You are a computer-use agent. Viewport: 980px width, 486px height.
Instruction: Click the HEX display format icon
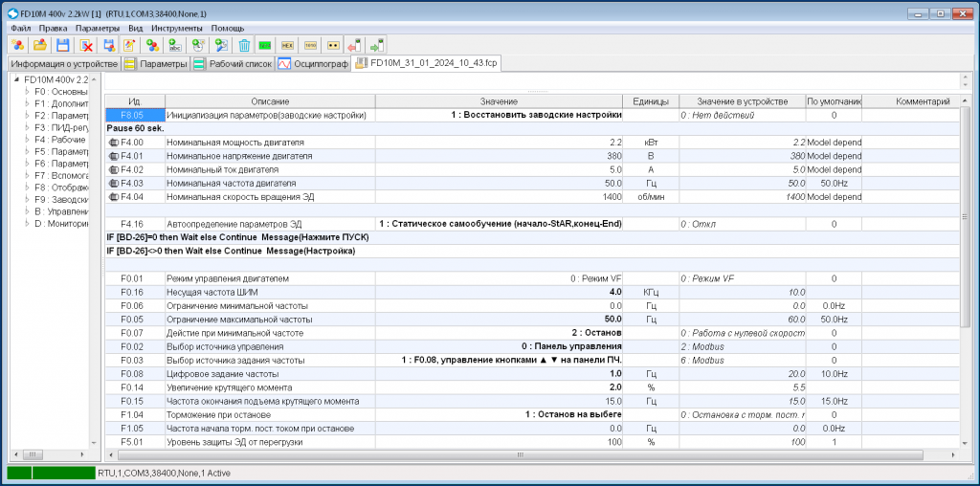(287, 45)
